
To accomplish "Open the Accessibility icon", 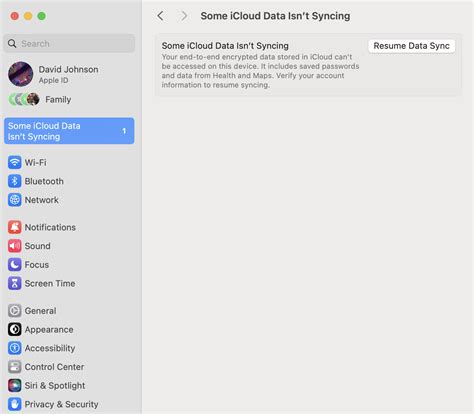I will point(15,348).
